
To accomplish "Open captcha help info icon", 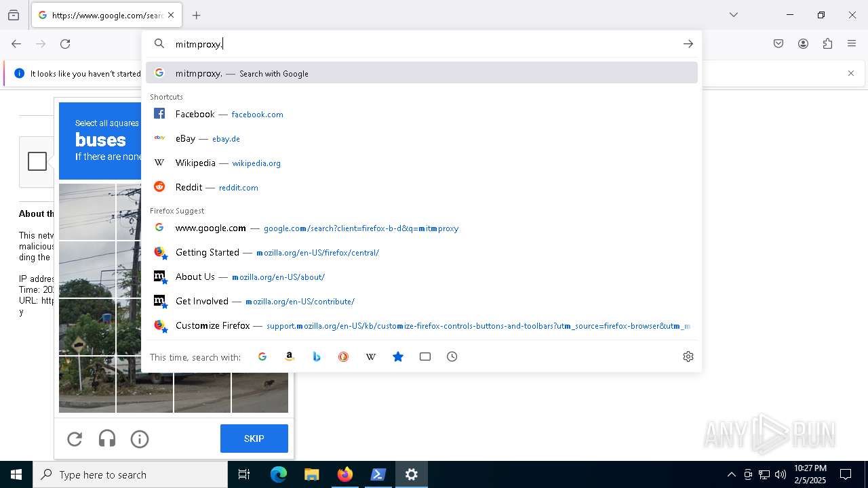I will 140,439.
